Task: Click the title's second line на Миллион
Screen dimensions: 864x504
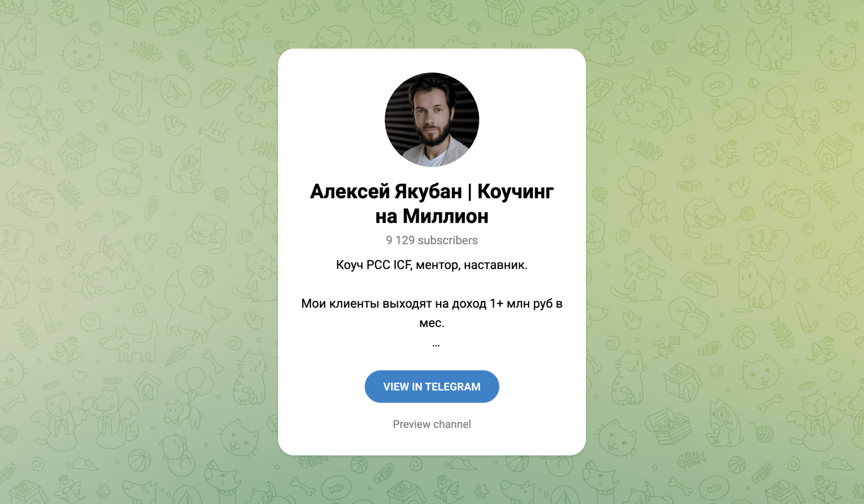Action: [x=432, y=216]
